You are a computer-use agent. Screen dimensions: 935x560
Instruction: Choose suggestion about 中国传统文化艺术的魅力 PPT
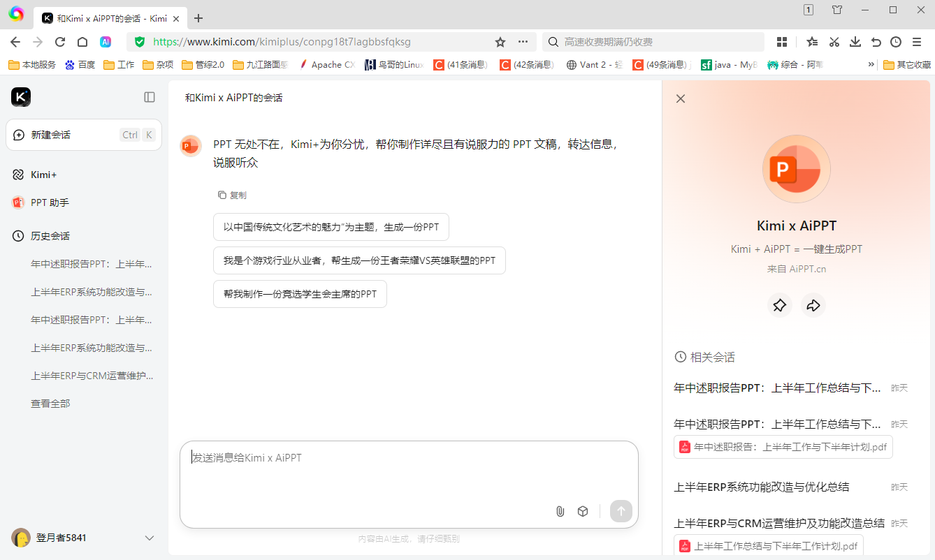click(331, 227)
